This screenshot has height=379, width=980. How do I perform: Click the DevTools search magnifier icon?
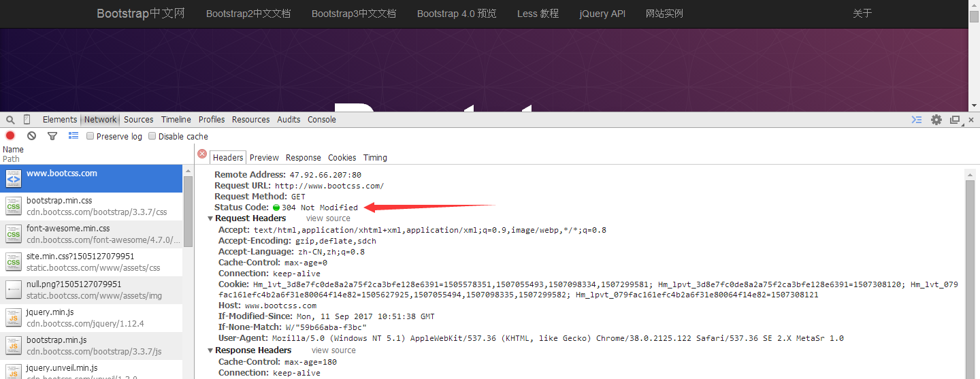(x=10, y=120)
